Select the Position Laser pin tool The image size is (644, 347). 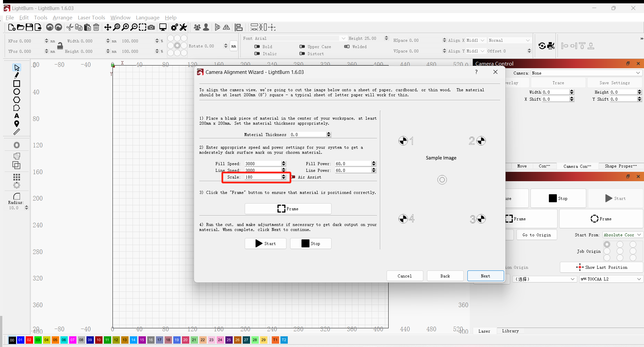[x=17, y=124]
